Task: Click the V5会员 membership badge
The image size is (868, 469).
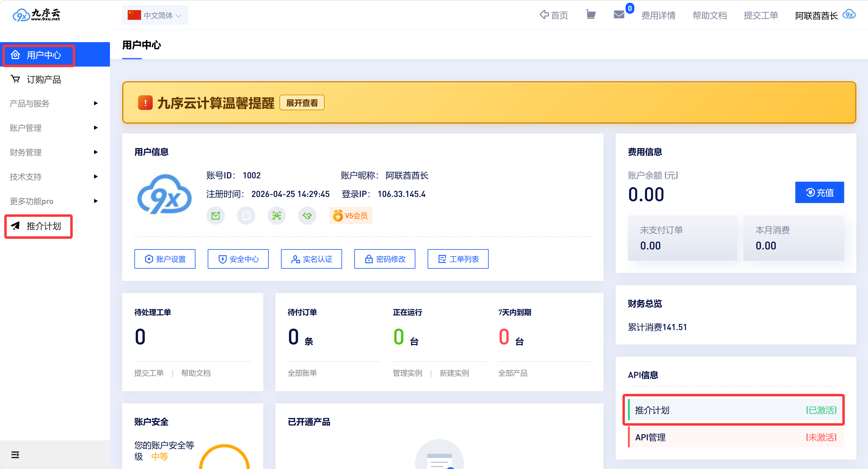Action: 351,216
